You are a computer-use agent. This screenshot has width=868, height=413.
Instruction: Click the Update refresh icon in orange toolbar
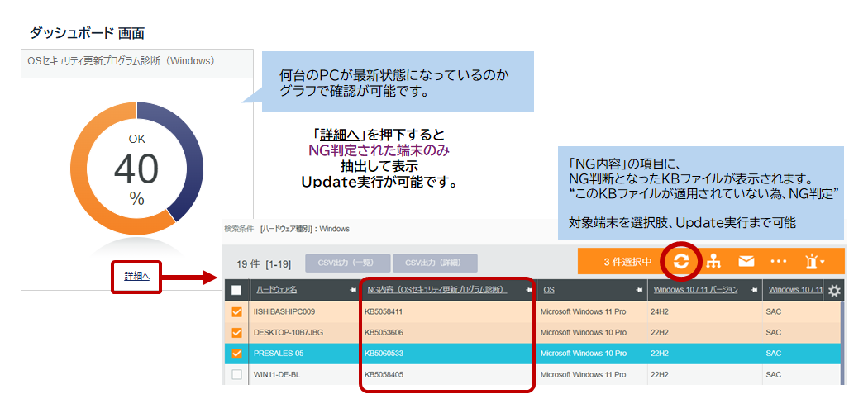click(681, 262)
